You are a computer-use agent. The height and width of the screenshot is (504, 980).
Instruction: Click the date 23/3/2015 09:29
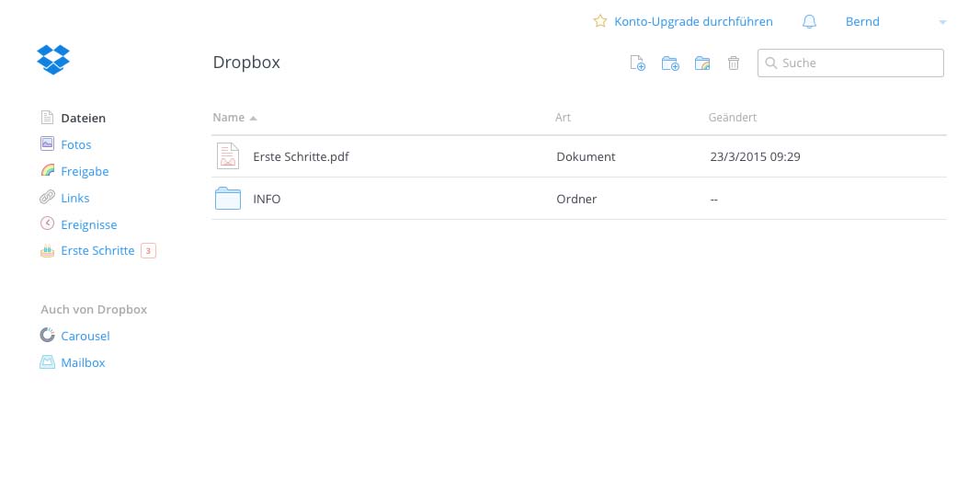755,157
